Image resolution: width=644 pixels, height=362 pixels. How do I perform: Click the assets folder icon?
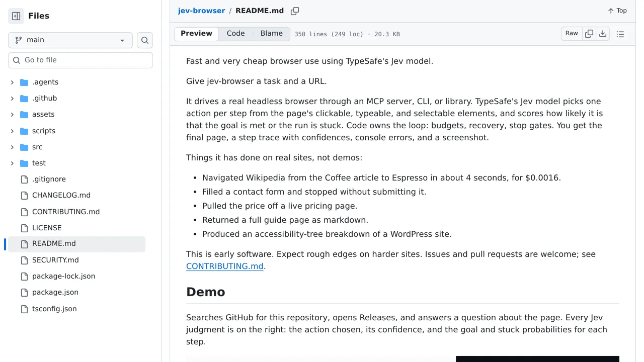[24, 115]
